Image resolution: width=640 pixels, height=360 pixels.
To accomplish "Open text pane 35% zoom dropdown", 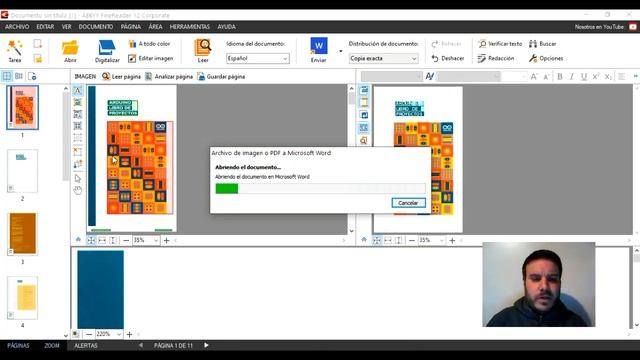I will (431, 240).
